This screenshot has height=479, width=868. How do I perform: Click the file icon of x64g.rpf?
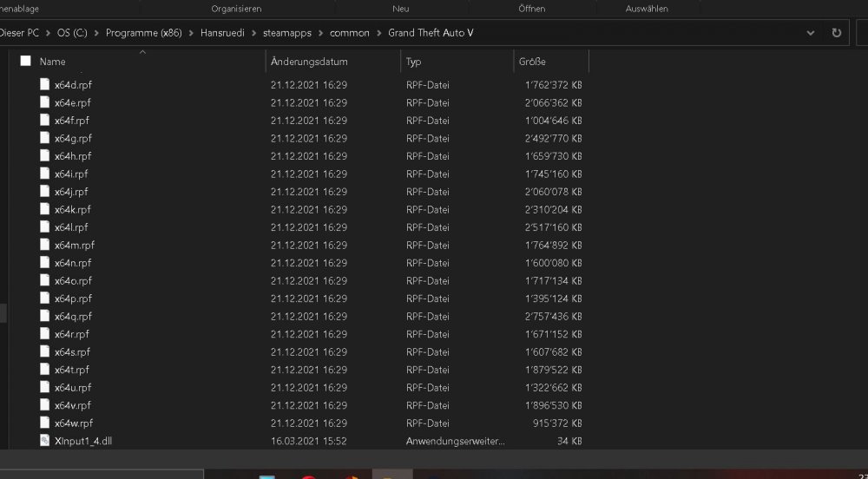click(x=45, y=138)
